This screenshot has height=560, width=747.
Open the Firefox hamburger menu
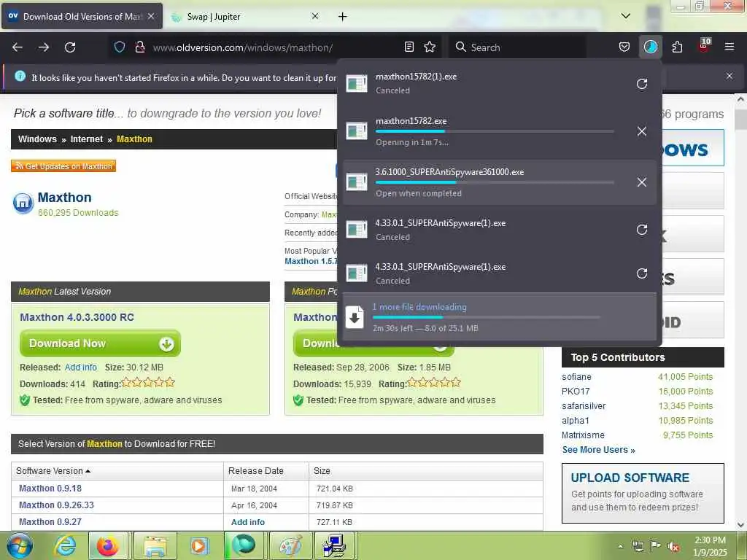[x=729, y=47]
